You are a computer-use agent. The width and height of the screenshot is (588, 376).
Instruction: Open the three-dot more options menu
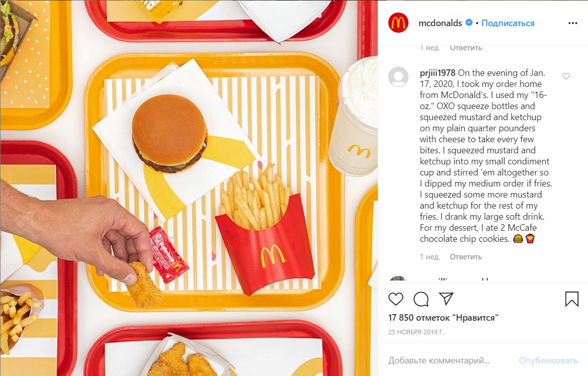[x=572, y=23]
